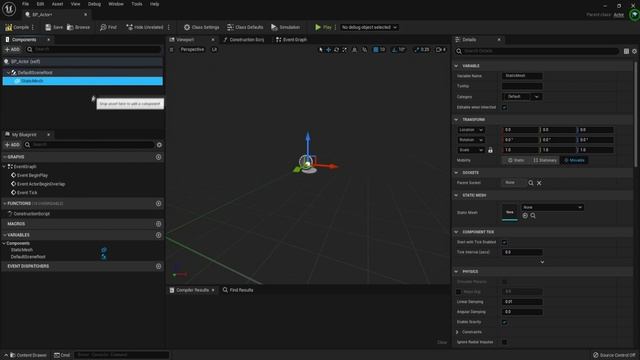This screenshot has height=360, width=640.
Task: Click the Unreal Engine logo icon
Action: pos(9,9)
